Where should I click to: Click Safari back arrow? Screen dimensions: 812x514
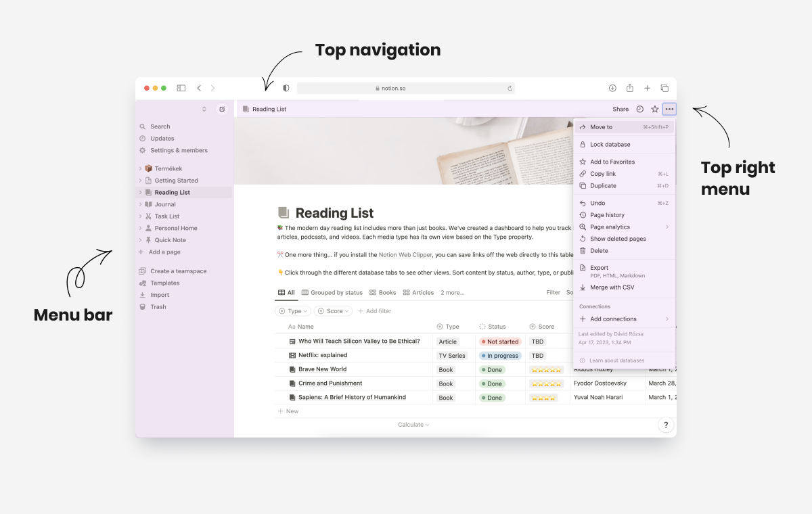coord(199,88)
